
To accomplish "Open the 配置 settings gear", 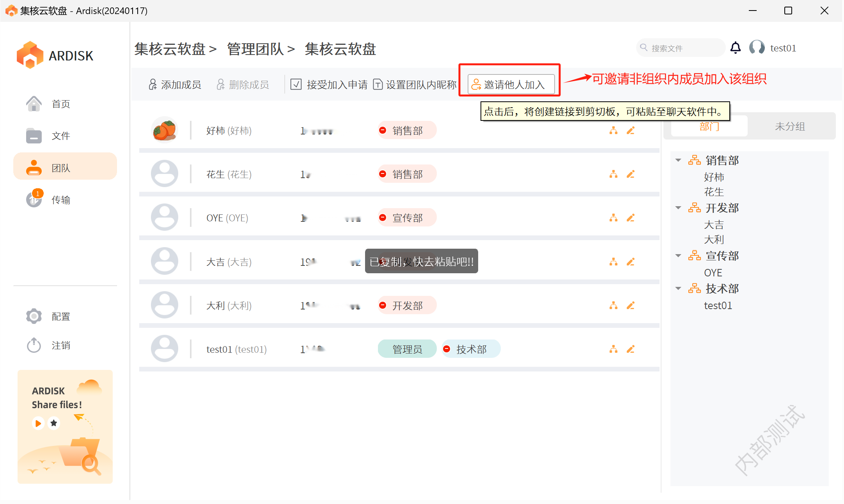I will coord(34,316).
